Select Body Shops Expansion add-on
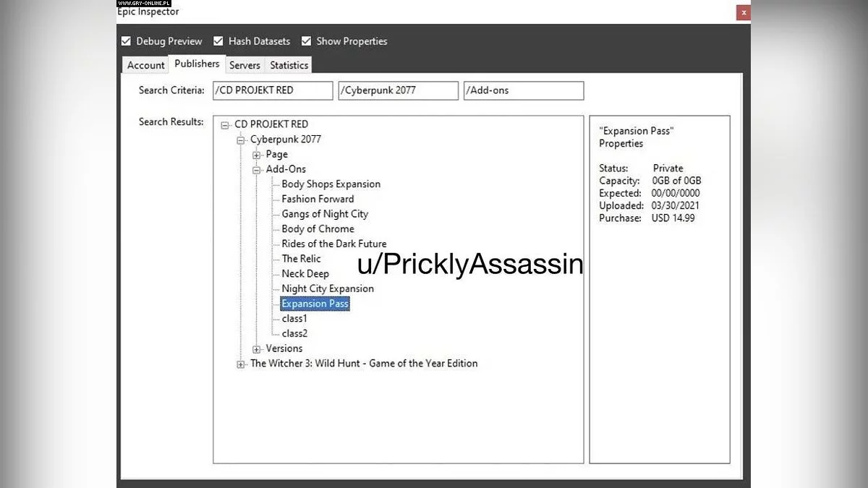868x488 pixels. tap(331, 184)
